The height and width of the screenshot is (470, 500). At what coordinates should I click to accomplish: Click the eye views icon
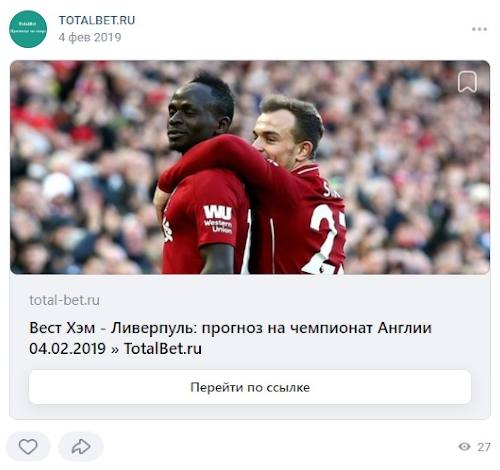pos(464,447)
